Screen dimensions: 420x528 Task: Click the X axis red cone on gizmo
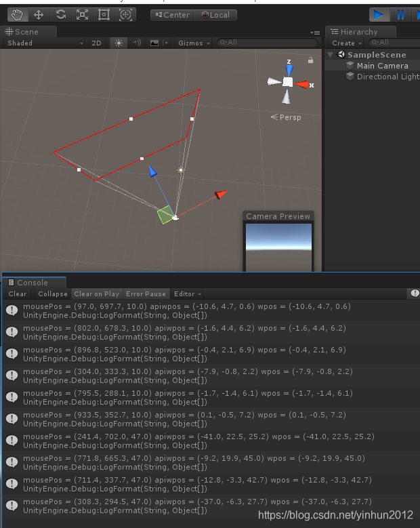pyautogui.click(x=301, y=84)
